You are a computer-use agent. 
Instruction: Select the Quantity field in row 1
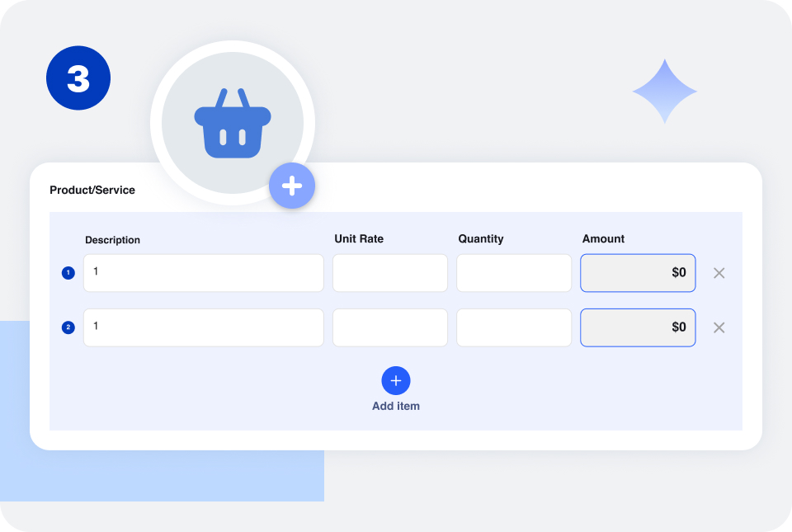[x=514, y=273]
